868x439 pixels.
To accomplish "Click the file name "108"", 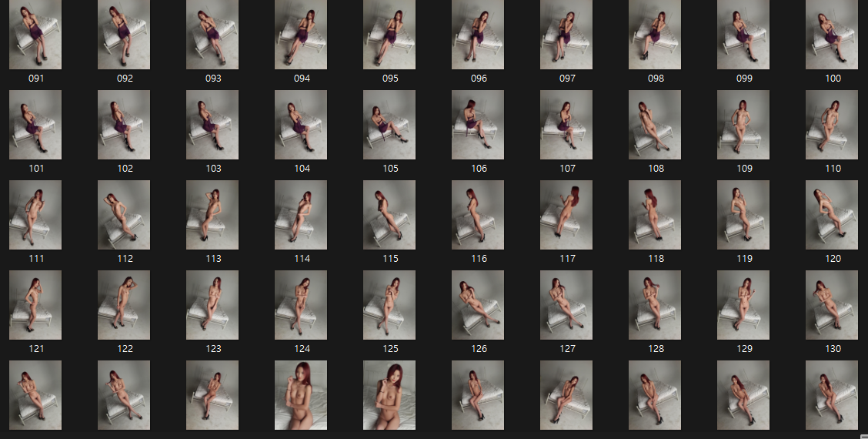I will tap(656, 168).
